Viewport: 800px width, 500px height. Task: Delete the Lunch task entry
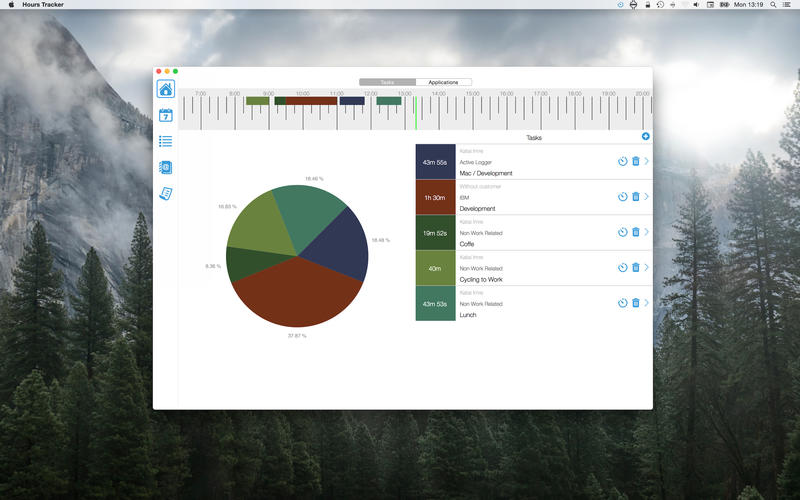tap(635, 303)
